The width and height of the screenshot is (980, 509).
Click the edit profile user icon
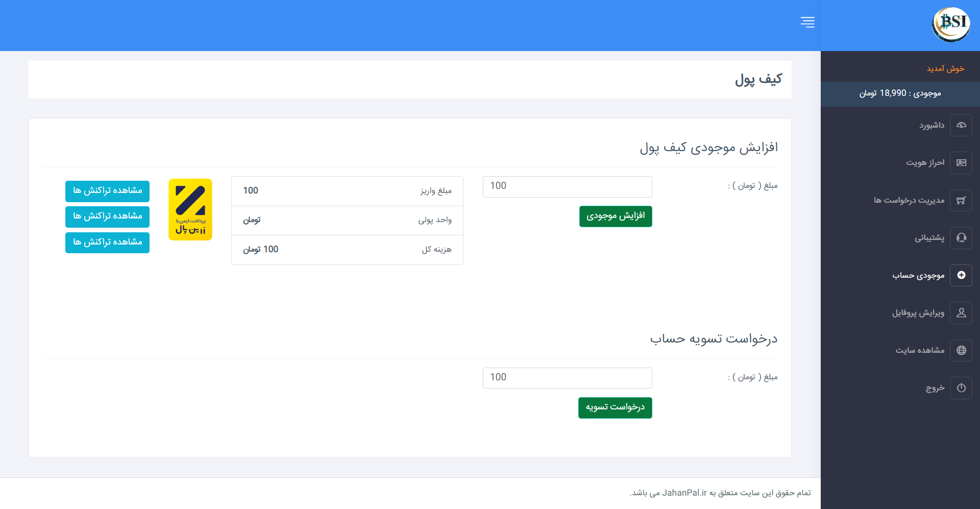point(961,313)
